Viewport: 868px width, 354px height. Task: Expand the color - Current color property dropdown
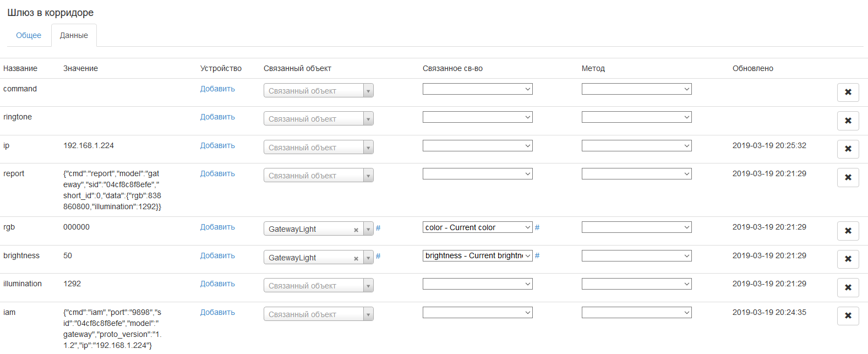coord(477,227)
